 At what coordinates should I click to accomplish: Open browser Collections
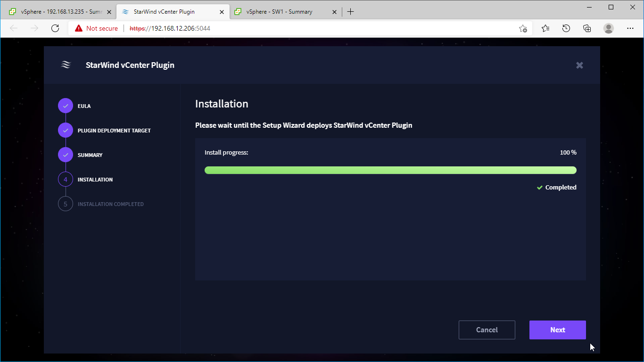[x=587, y=28]
